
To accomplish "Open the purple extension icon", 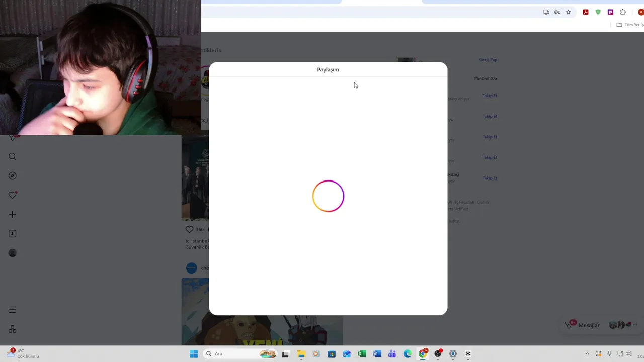I will click(x=610, y=12).
